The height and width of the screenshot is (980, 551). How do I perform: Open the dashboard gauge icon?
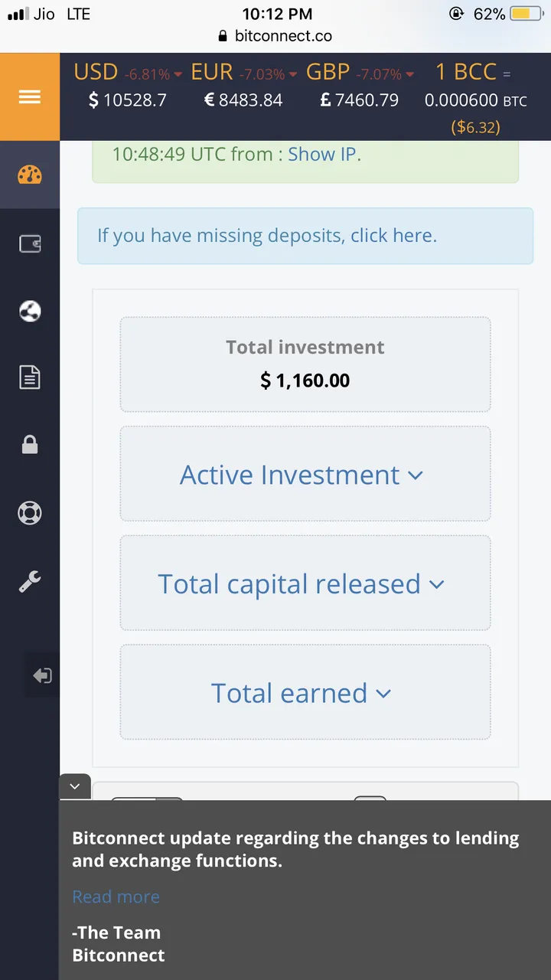[30, 175]
